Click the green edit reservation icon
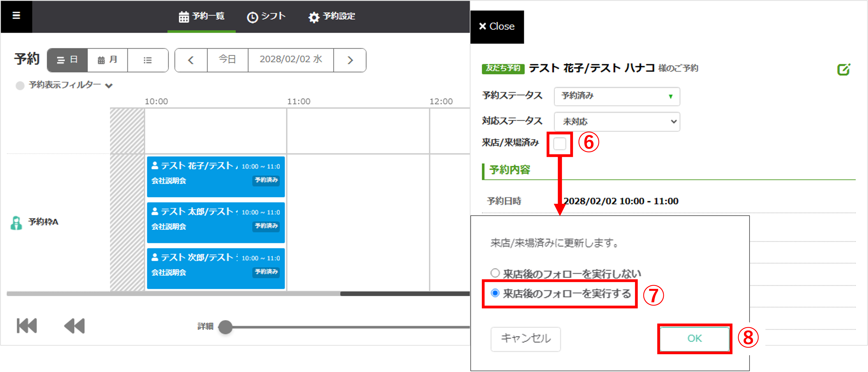 click(843, 69)
